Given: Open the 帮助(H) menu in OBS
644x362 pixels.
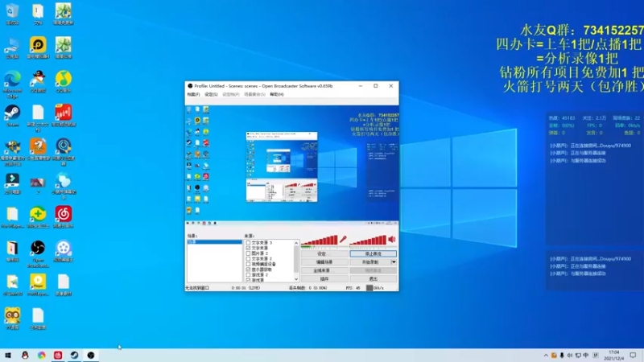Looking at the screenshot, I should click(x=277, y=94).
